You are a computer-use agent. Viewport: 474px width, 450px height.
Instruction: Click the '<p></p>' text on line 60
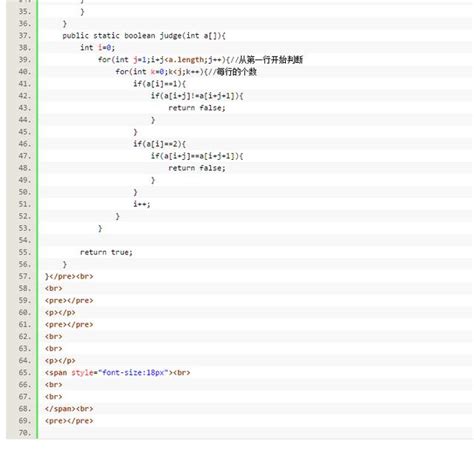(60, 312)
